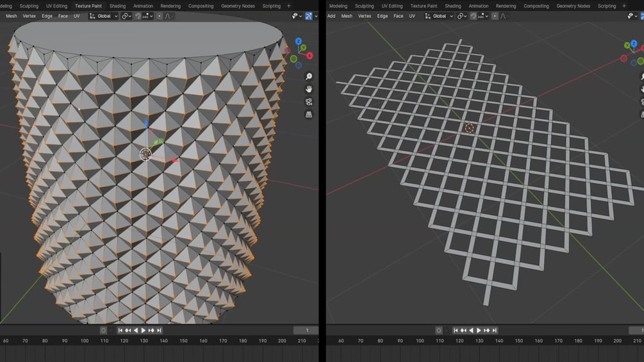The image size is (644, 362).
Task: Open Global orientation dropdown in left window
Action: 104,16
